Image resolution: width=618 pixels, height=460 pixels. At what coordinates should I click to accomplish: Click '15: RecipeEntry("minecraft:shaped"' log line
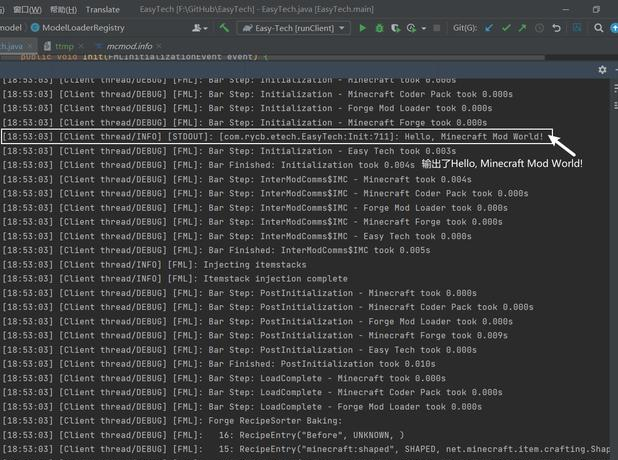pyautogui.click(x=306, y=449)
